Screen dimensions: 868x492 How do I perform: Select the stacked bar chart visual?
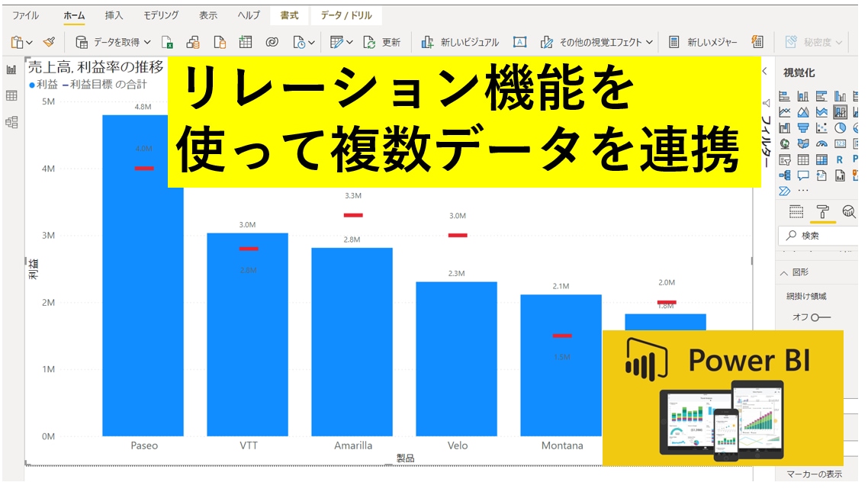784,96
